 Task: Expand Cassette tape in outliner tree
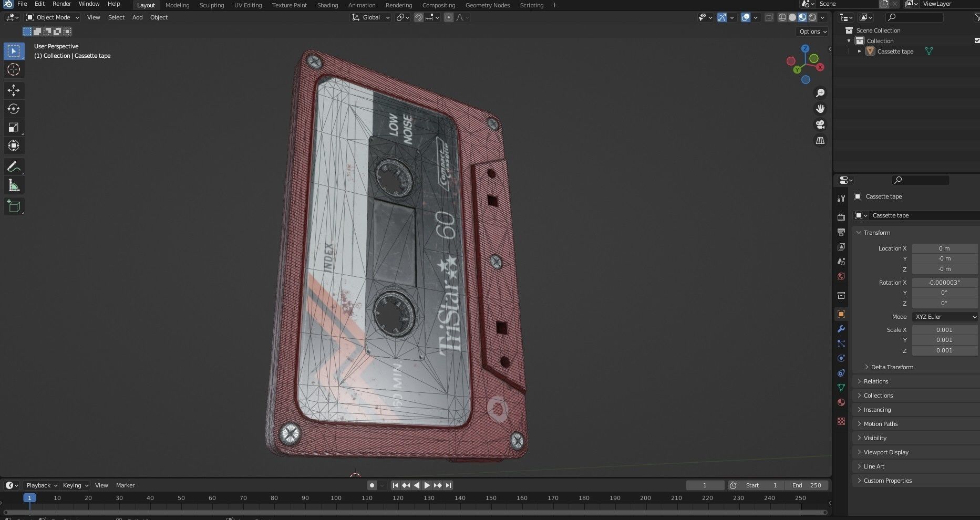[x=860, y=51]
